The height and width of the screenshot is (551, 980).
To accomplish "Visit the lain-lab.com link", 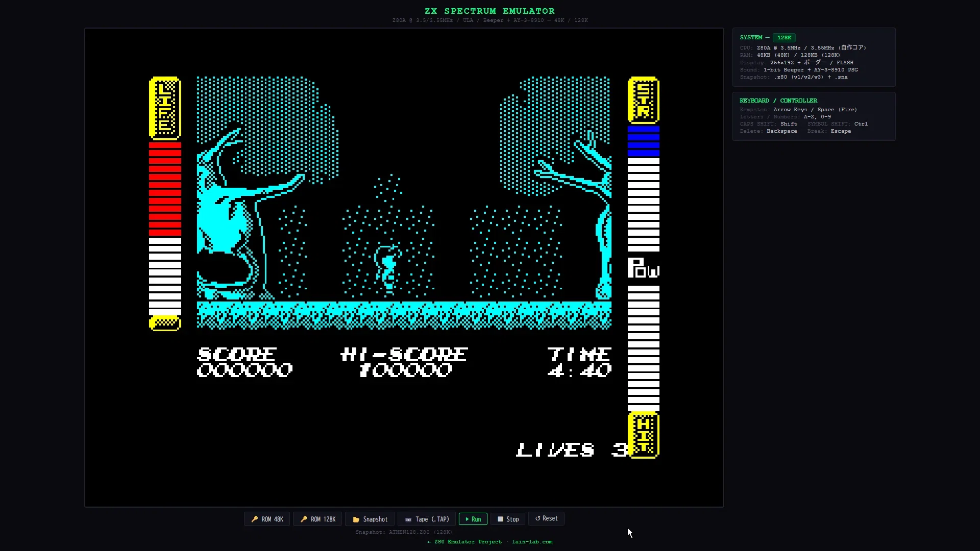I will (x=532, y=542).
